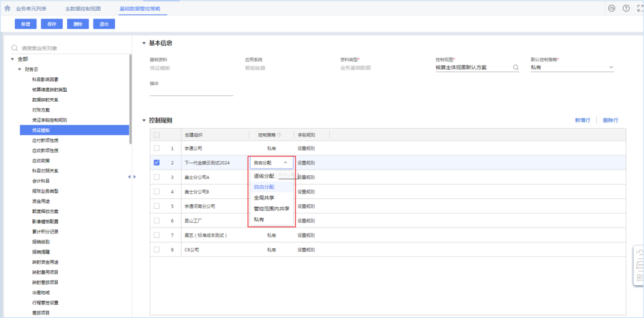The height and width of the screenshot is (318, 644).
Task: Click the 删除行 link
Action: 611,120
